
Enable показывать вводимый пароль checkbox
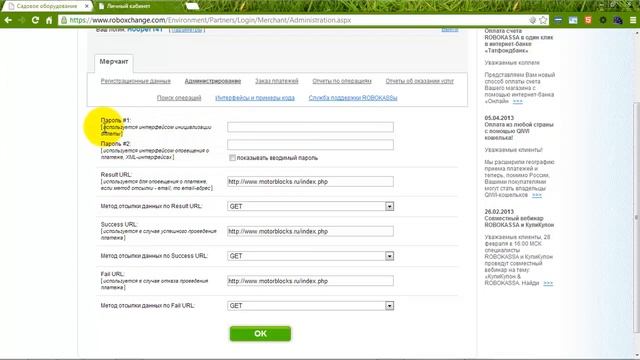pos(232,158)
